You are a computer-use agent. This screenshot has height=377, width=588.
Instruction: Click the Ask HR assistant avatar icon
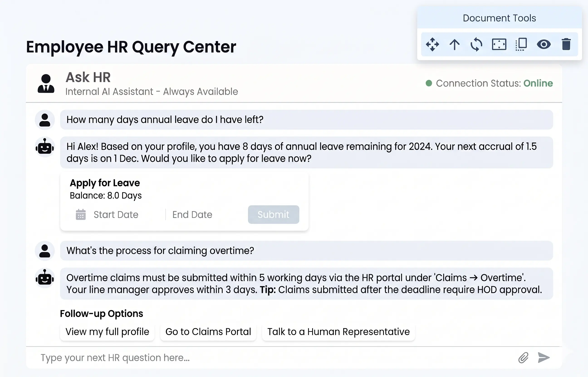tap(46, 83)
